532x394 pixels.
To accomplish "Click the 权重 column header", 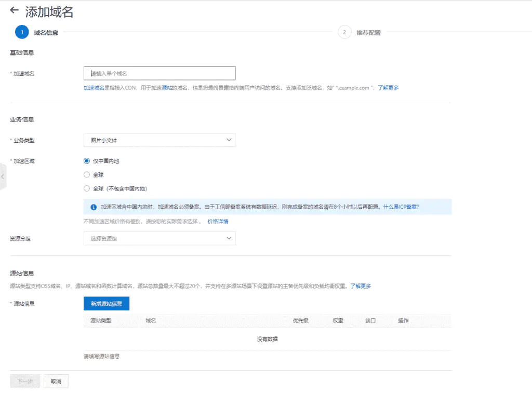I will (338, 320).
